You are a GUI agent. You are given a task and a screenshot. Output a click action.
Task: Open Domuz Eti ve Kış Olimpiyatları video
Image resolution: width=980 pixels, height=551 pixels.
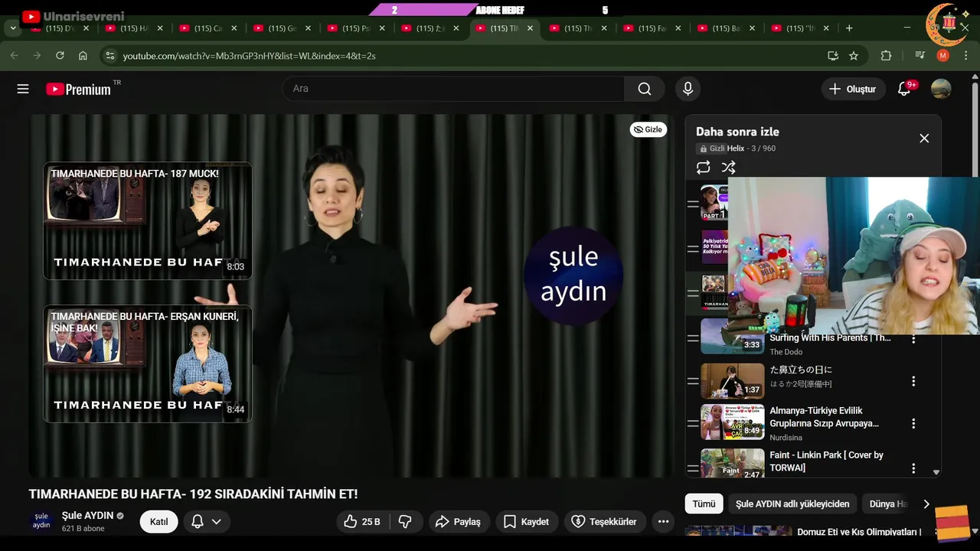click(859, 532)
